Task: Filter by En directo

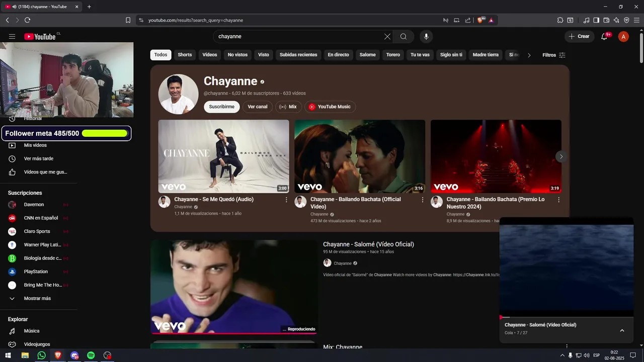Action: (x=338, y=55)
